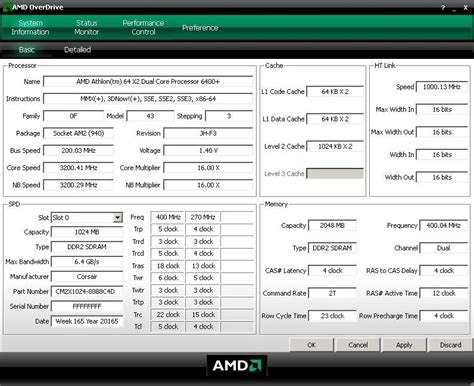
Task: Click the Level 2 Cache value 1024 KB X 2
Action: (x=335, y=146)
